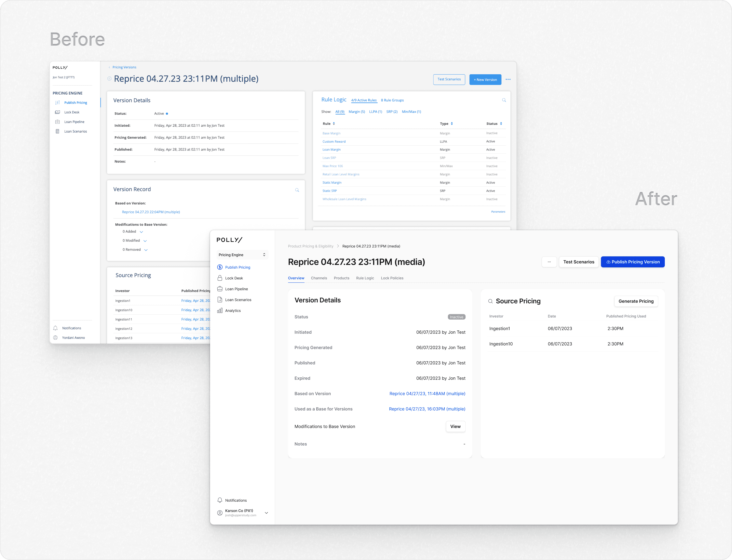Click POLLY logo in After window
Viewport: 732px width, 560px height.
coord(229,240)
